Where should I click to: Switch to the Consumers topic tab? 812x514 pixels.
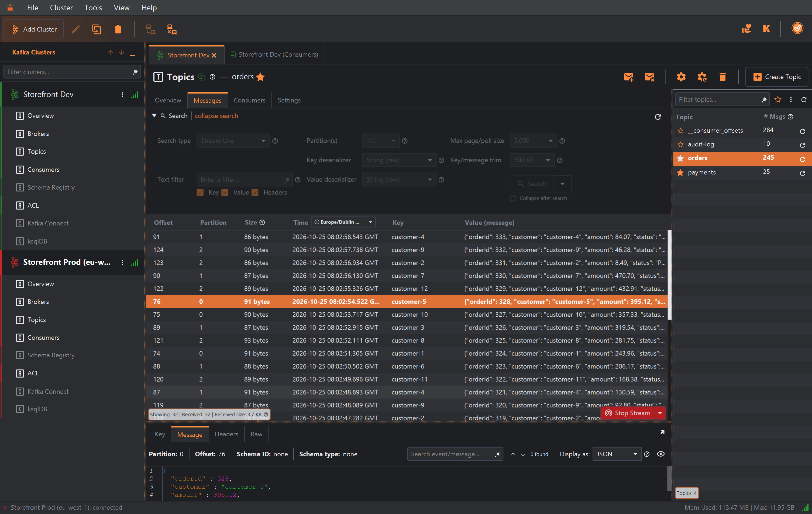point(249,100)
